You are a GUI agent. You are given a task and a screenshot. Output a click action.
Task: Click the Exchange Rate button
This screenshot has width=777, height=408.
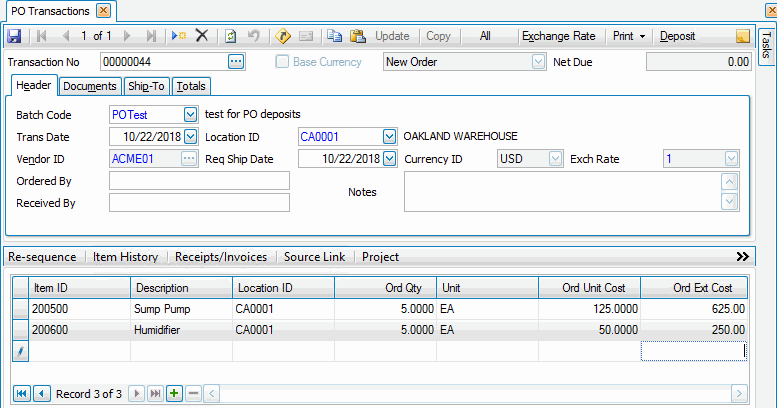[x=558, y=36]
